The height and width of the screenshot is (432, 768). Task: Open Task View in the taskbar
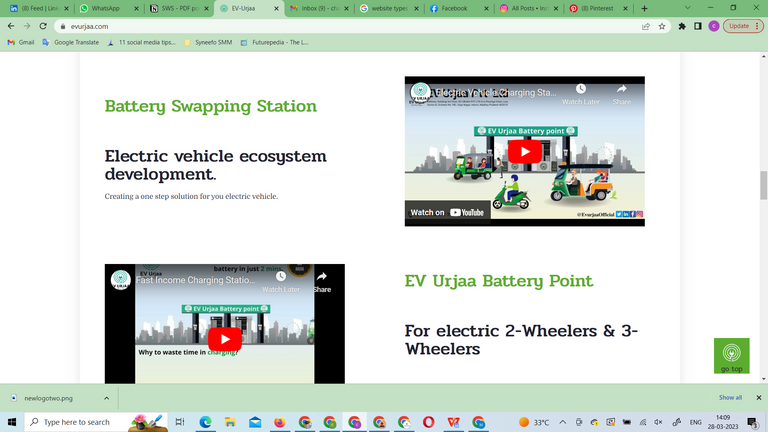click(180, 422)
